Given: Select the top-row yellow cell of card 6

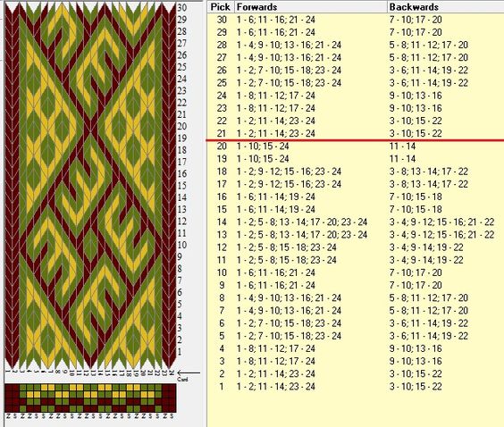Looking at the screenshot, I should 44,388.
